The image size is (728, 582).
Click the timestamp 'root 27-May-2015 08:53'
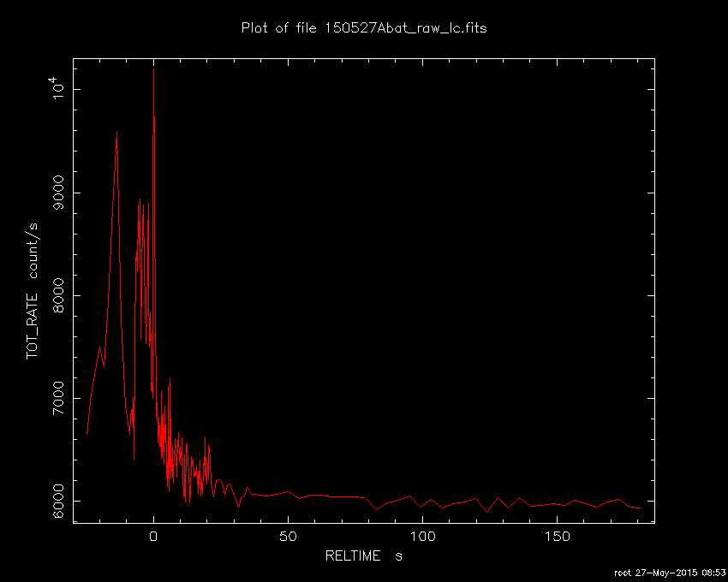click(670, 573)
